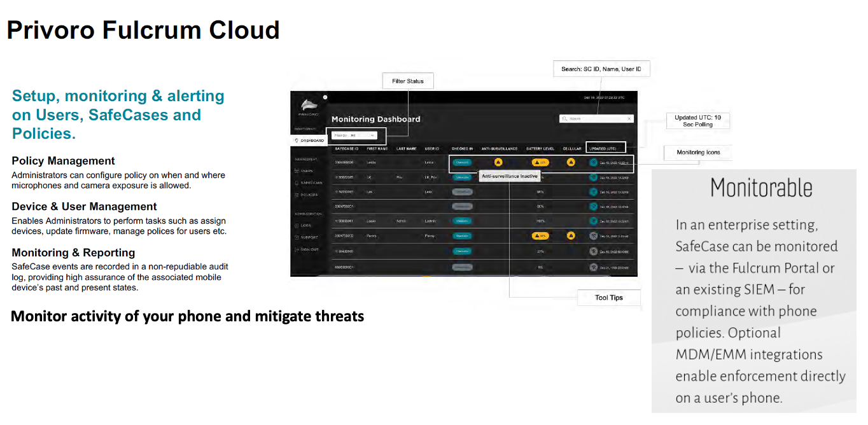Collapse the sidebar using the round toggle button

(x=325, y=97)
